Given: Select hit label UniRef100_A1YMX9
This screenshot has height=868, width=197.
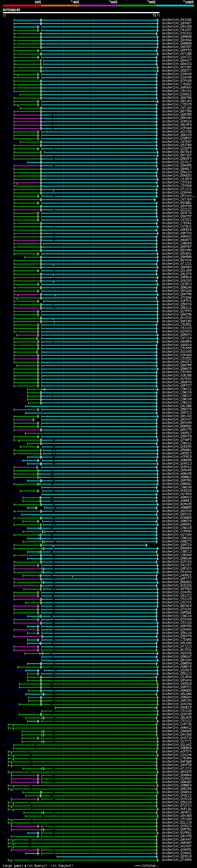Looking at the screenshot, I should 177,494.
